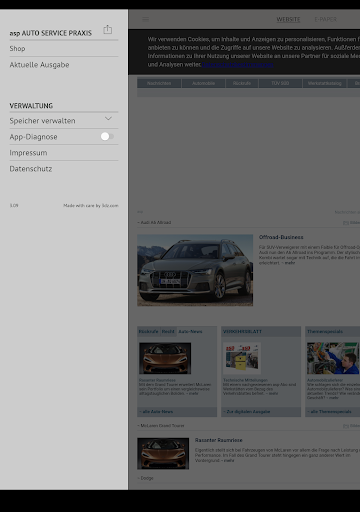This screenshot has width=360, height=512.
Task: Click the Made with care by credit text
Action: click(91, 206)
